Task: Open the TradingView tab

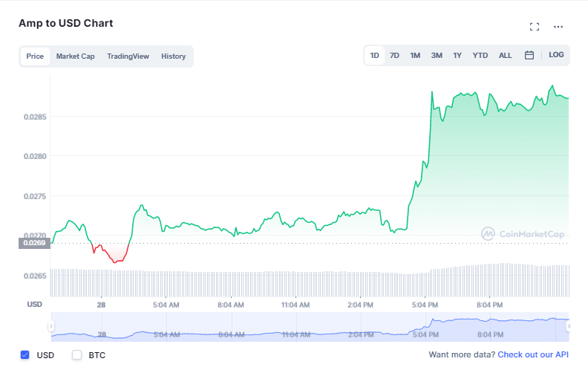Action: coord(128,56)
